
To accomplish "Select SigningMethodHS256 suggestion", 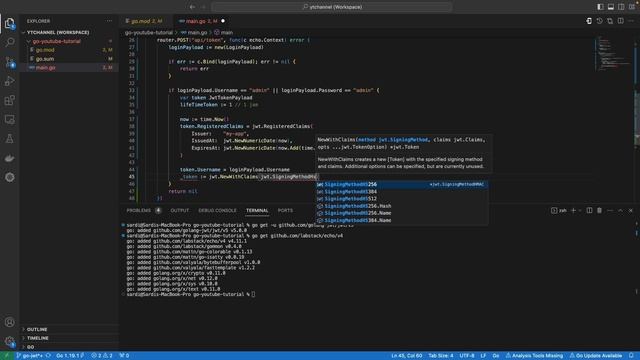I will (402, 184).
